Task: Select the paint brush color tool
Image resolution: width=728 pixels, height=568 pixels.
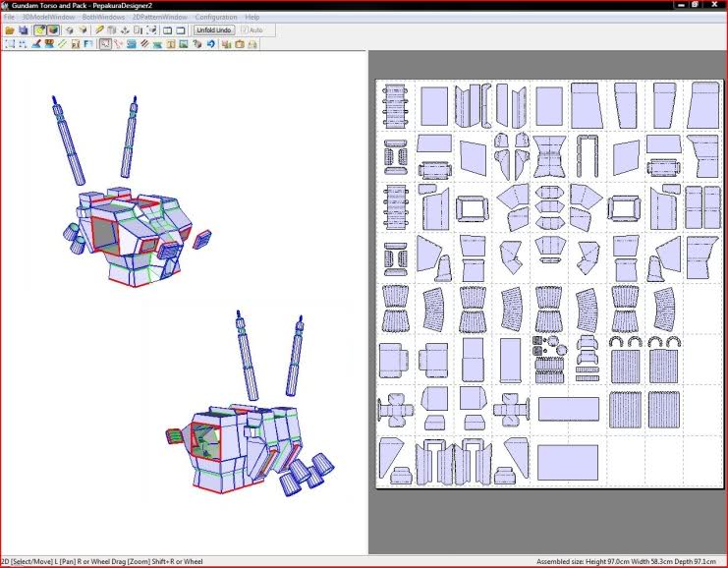Action: pos(35,44)
